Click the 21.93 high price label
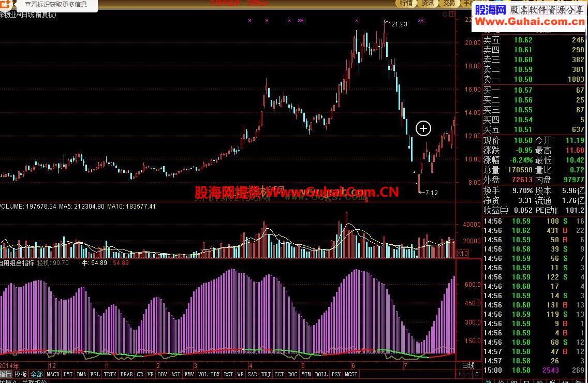Screen dimensions: 588x383 [399, 24]
